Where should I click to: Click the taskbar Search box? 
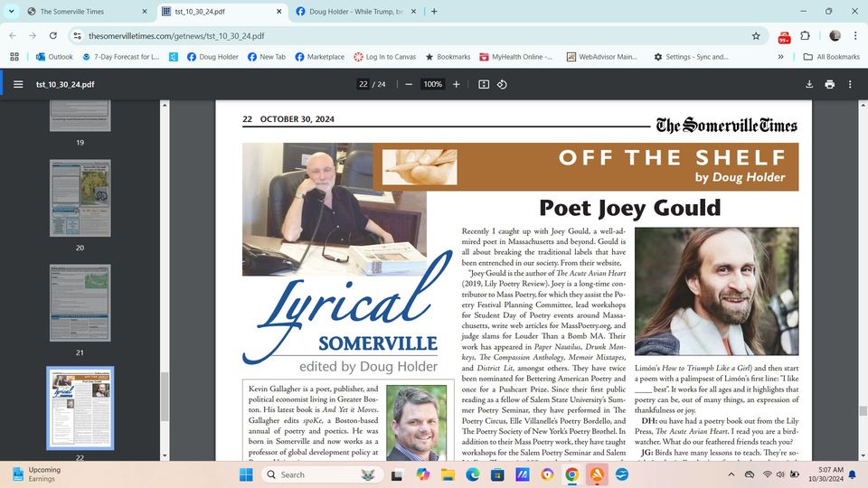point(324,474)
